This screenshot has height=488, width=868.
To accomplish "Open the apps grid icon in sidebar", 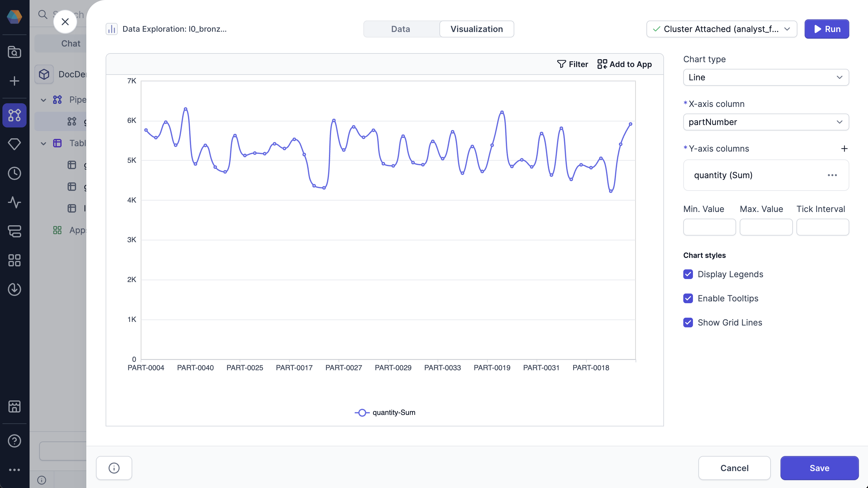I will [14, 260].
